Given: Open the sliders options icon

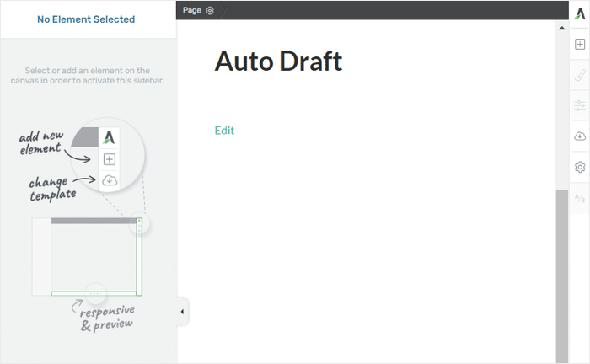Looking at the screenshot, I should point(580,105).
